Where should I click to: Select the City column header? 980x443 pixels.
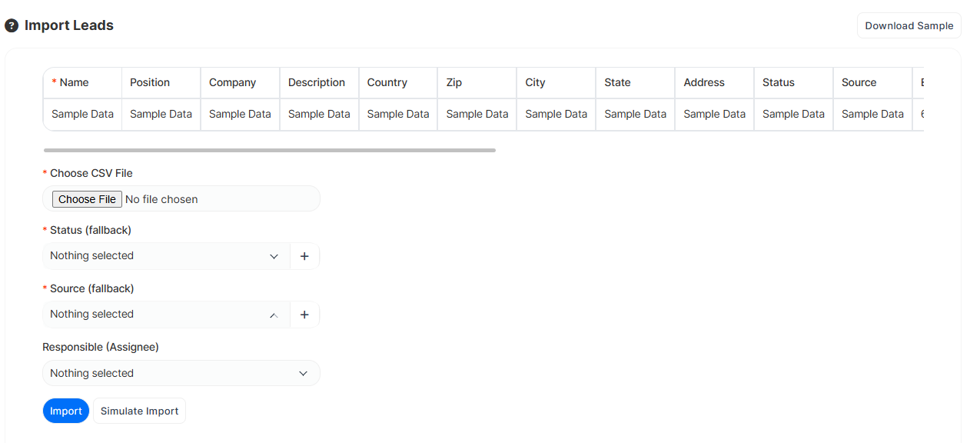pyautogui.click(x=535, y=83)
